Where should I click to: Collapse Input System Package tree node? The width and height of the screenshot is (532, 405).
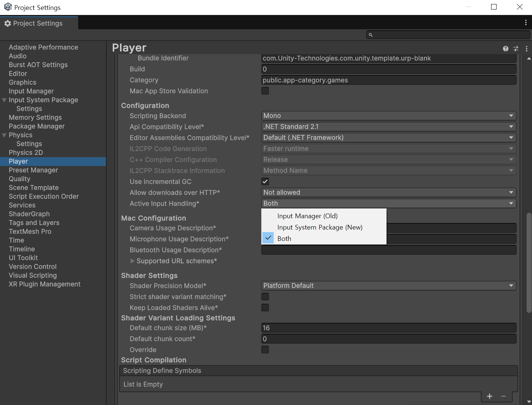4,100
